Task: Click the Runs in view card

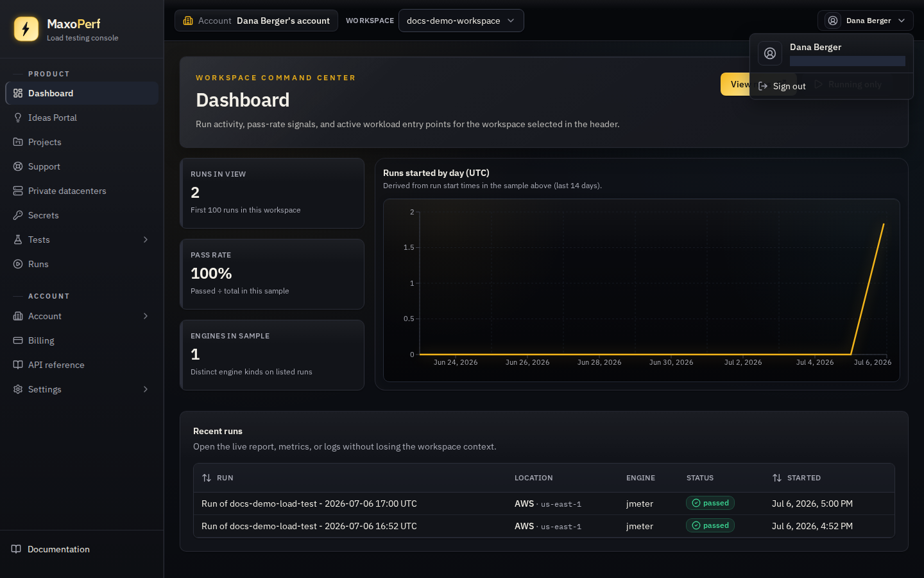Action: [x=272, y=193]
